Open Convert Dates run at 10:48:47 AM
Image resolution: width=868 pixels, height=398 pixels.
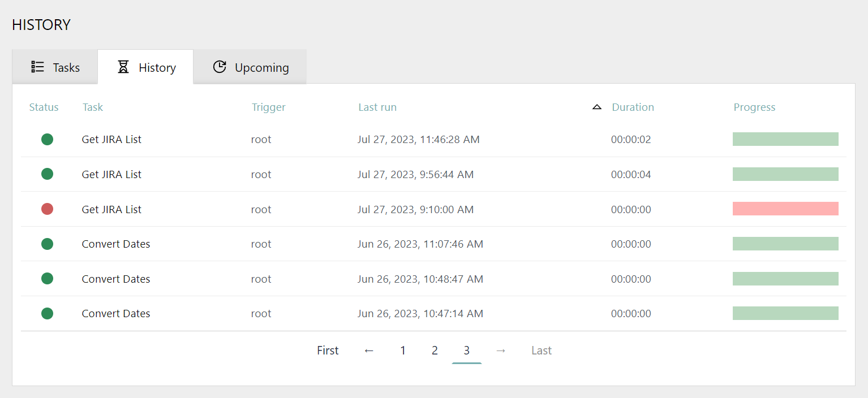(116, 279)
